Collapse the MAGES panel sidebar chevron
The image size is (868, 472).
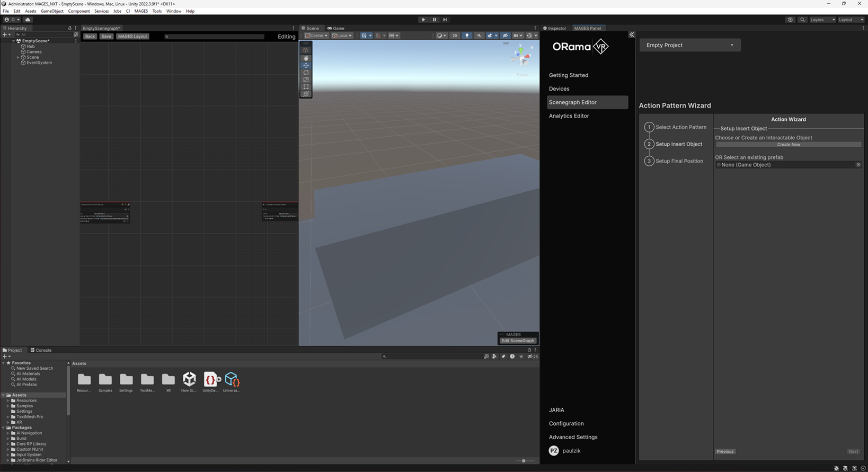pyautogui.click(x=632, y=34)
